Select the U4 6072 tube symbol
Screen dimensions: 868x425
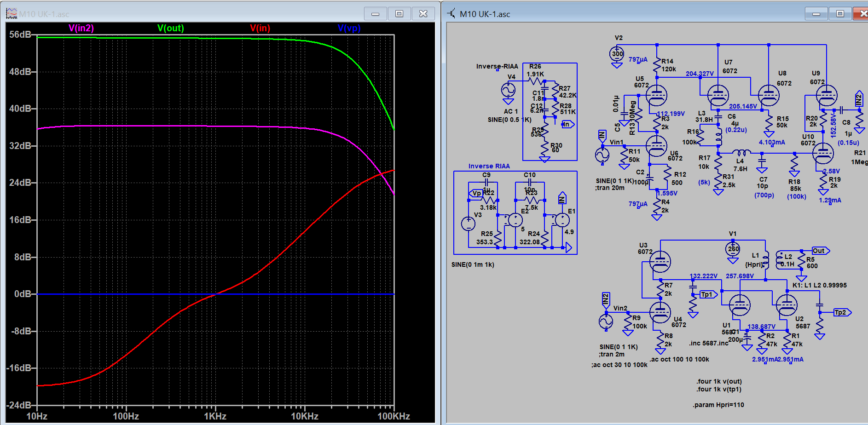tap(660, 312)
